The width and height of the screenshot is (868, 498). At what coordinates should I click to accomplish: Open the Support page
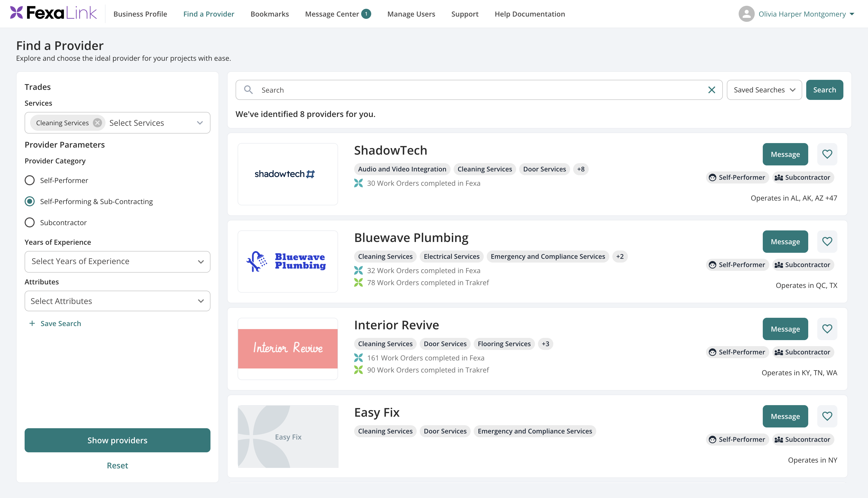tap(465, 14)
